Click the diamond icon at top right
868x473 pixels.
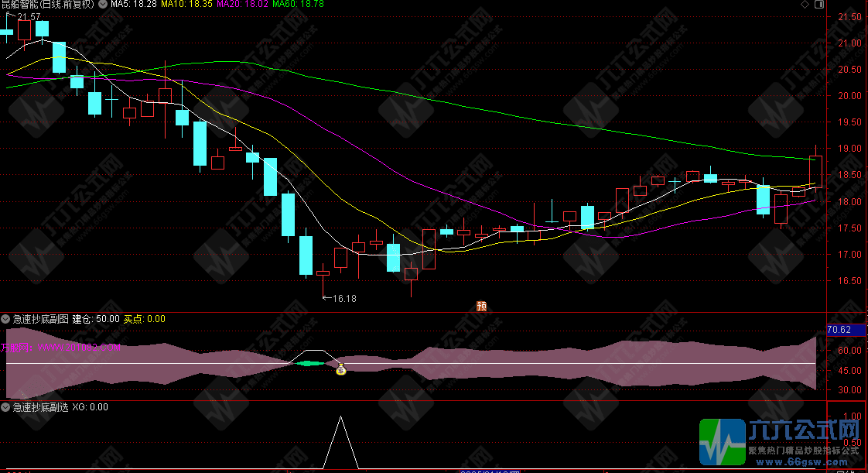click(806, 5)
